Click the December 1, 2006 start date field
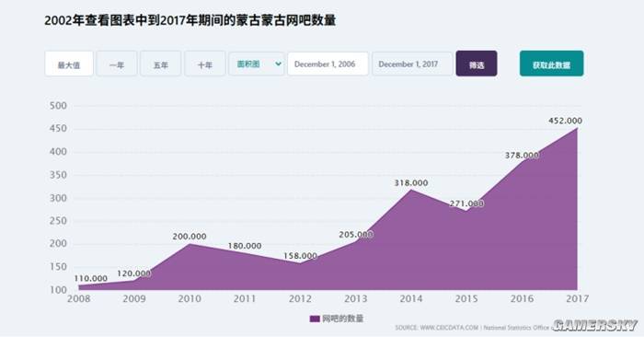644x337 pixels. 328,64
